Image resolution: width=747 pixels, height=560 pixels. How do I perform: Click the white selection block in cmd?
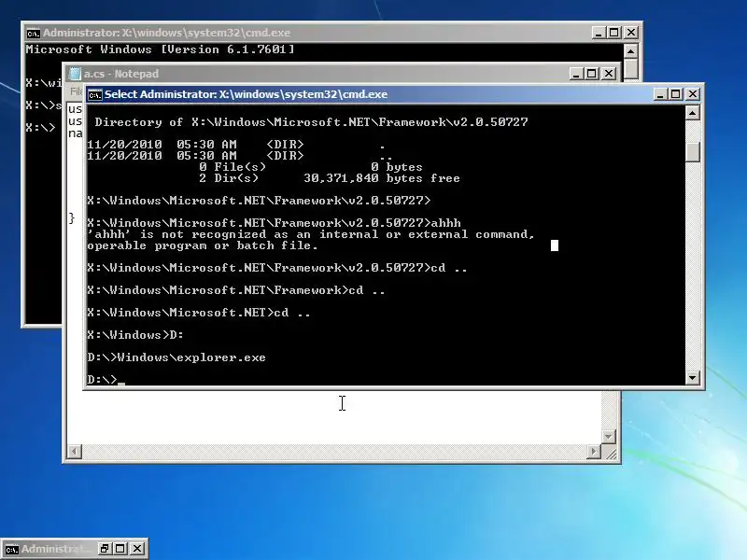click(x=555, y=245)
